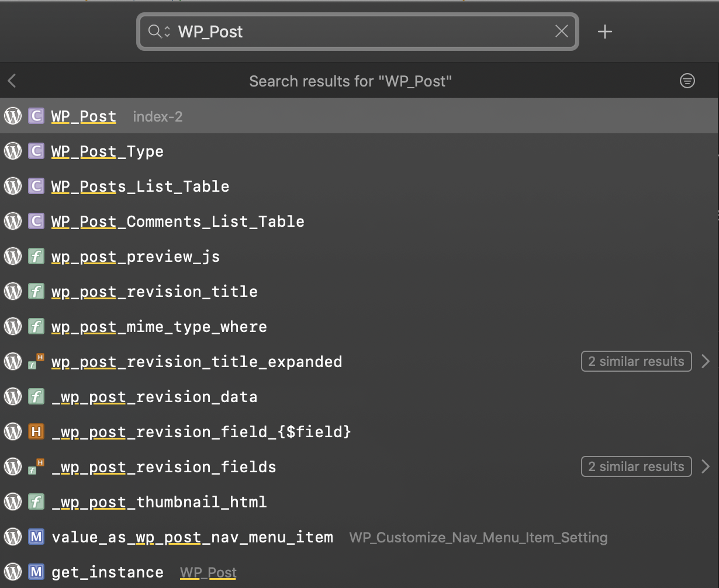Show similar results for wp_post_revision_title_expanded
The width and height of the screenshot is (719, 588).
point(637,361)
